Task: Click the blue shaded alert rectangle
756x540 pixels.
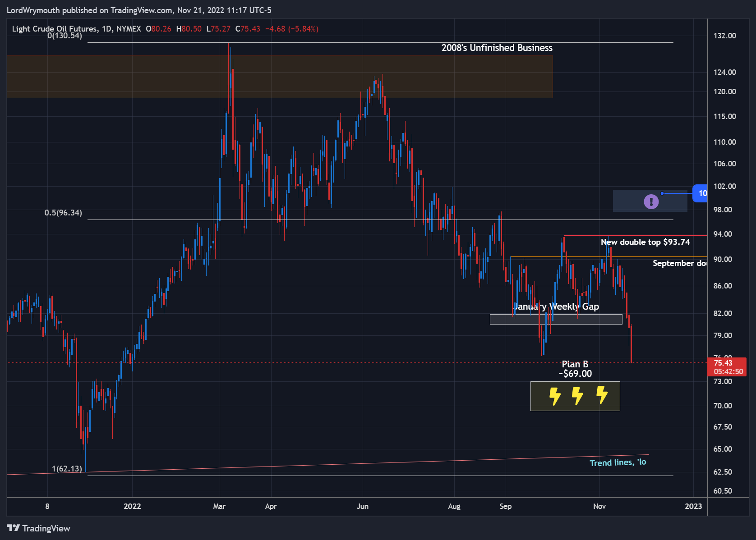Action: (650, 201)
